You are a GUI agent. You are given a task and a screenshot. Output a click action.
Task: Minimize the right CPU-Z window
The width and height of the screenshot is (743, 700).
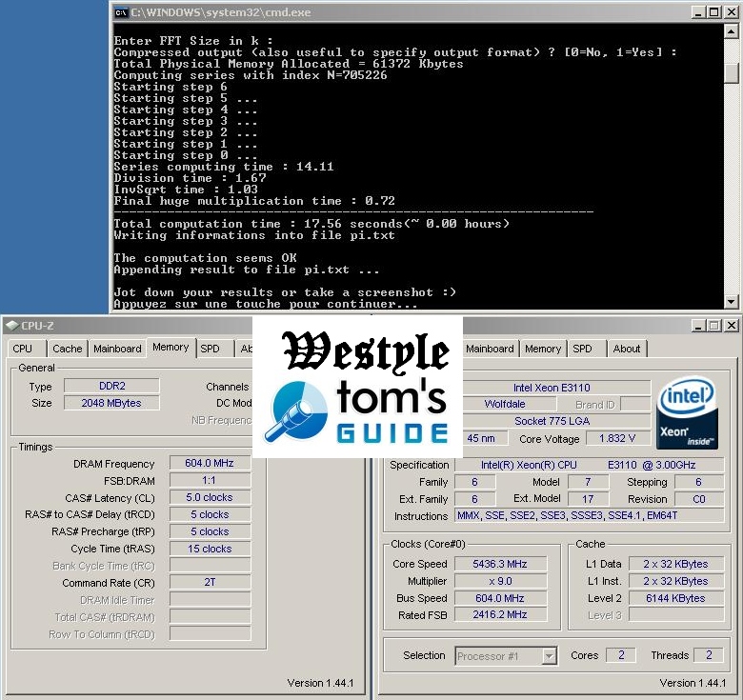pyautogui.click(x=697, y=326)
